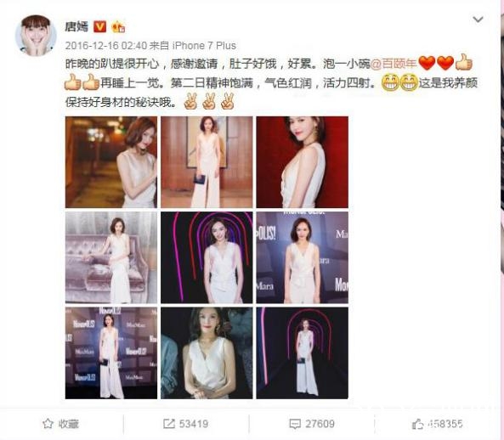Click the membership crown badge icon

[x=118, y=27]
